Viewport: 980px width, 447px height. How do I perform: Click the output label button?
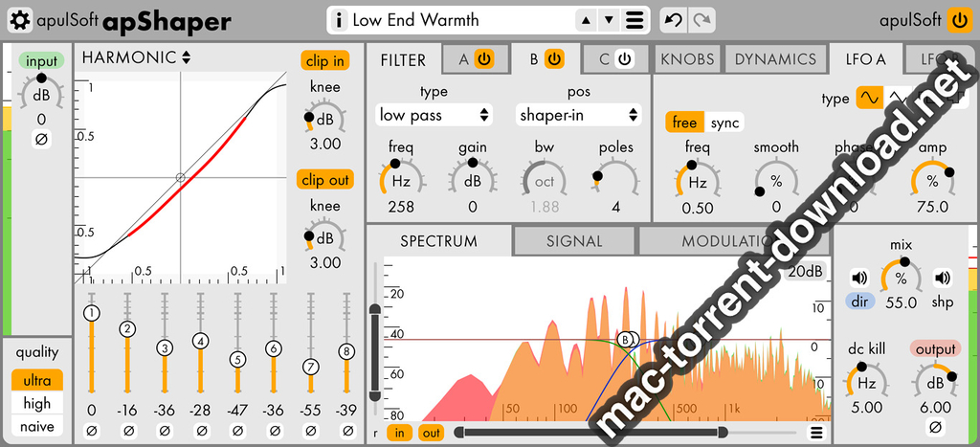pos(936,348)
